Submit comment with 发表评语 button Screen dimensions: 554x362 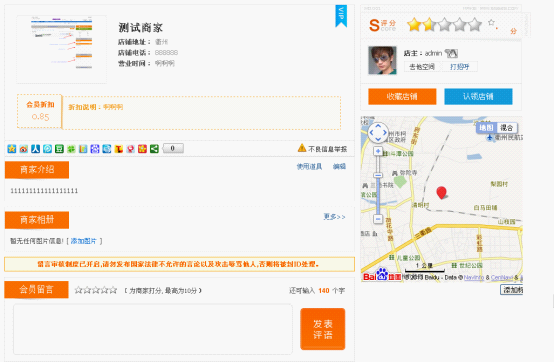pos(323,329)
